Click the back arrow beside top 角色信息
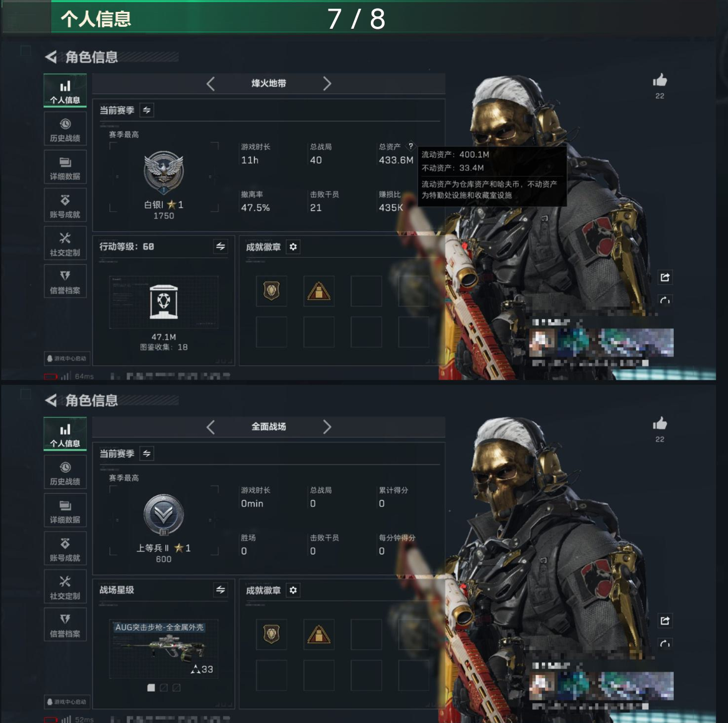The width and height of the screenshot is (728, 723). (x=51, y=57)
